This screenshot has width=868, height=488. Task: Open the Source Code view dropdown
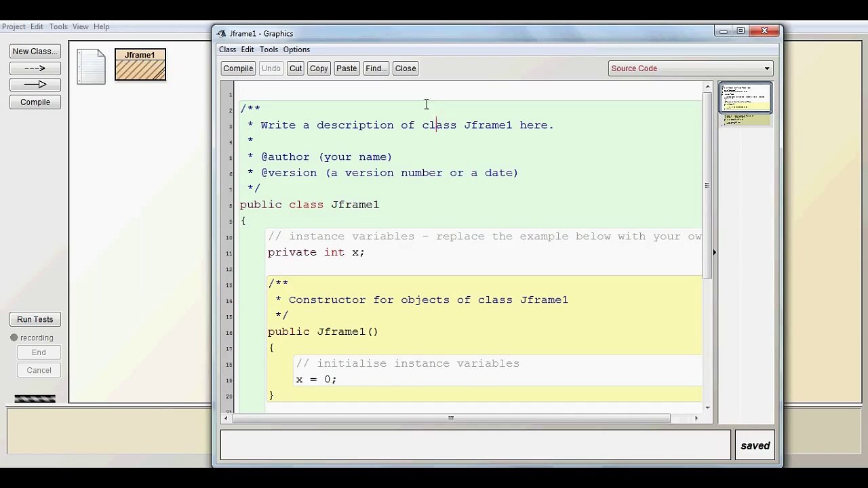[690, 68]
